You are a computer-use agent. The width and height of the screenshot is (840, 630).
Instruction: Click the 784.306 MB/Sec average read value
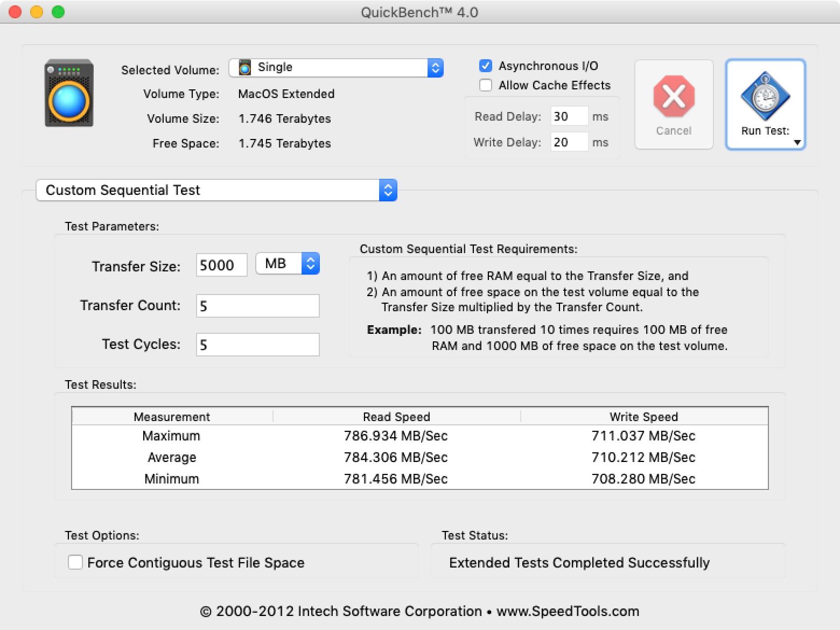(x=396, y=457)
